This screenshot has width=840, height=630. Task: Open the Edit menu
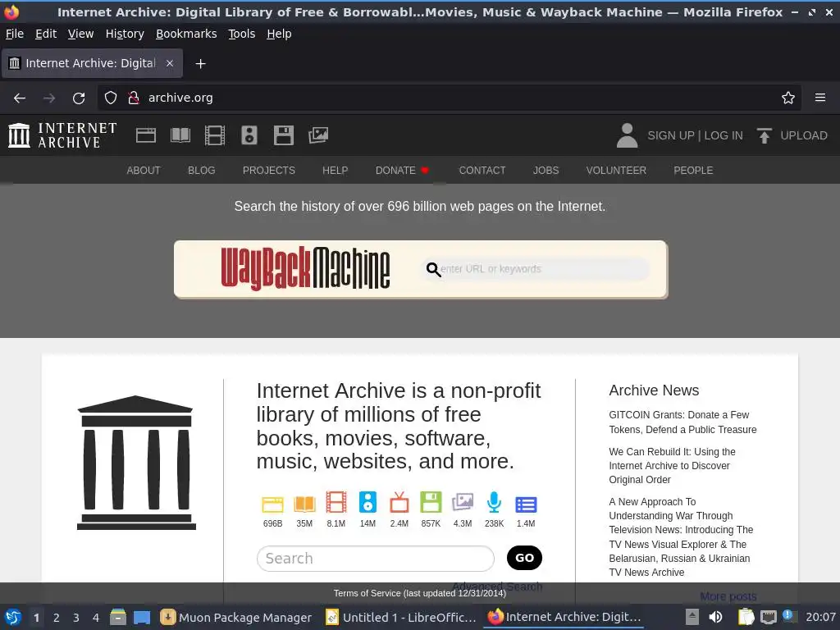pyautogui.click(x=46, y=34)
